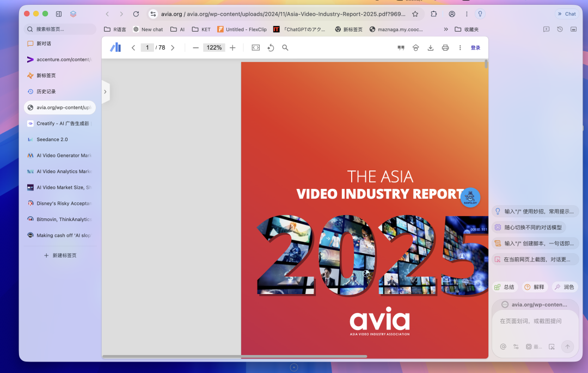Click the 总结 summarize button

pyautogui.click(x=505, y=287)
